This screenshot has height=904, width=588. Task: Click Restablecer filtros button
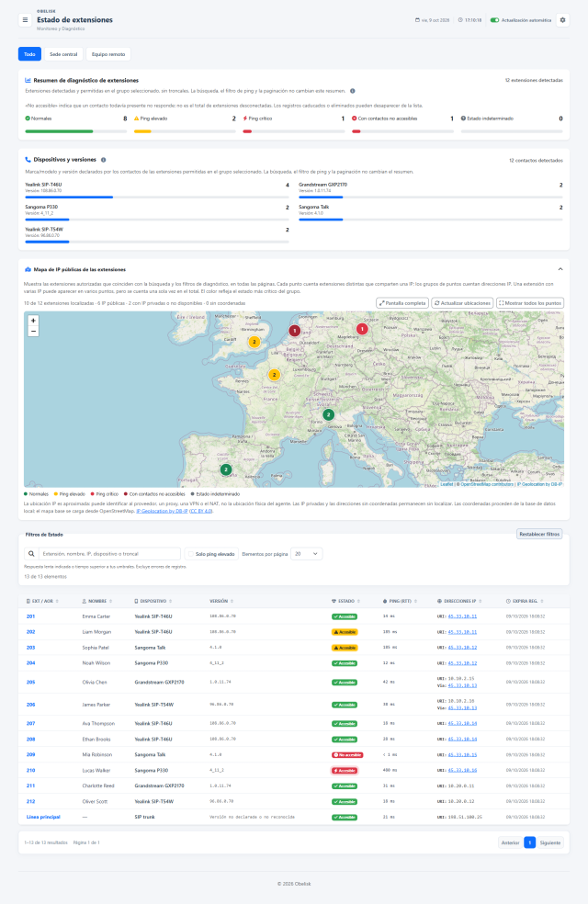pos(539,534)
